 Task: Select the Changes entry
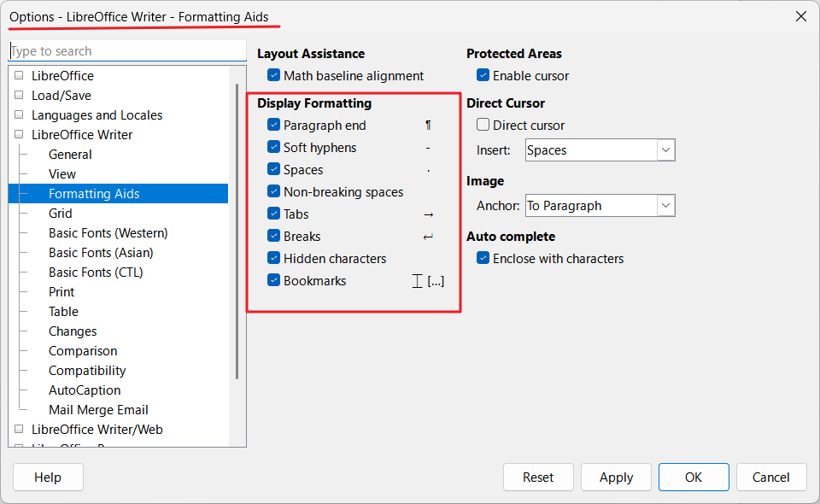(x=73, y=331)
